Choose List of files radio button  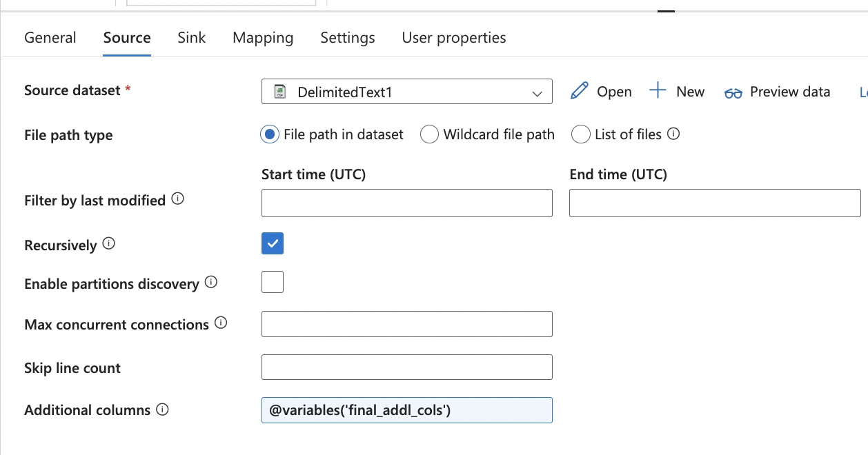(x=580, y=134)
